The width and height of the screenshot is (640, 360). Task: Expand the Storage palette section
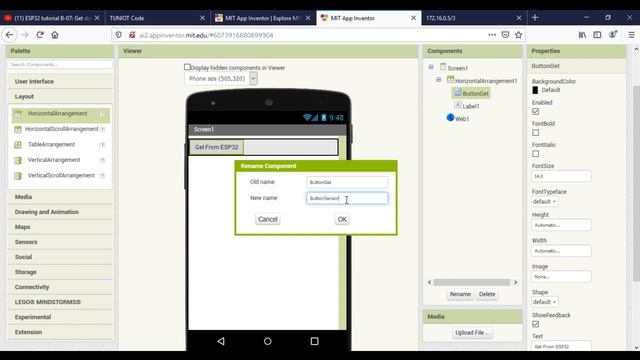coord(60,272)
